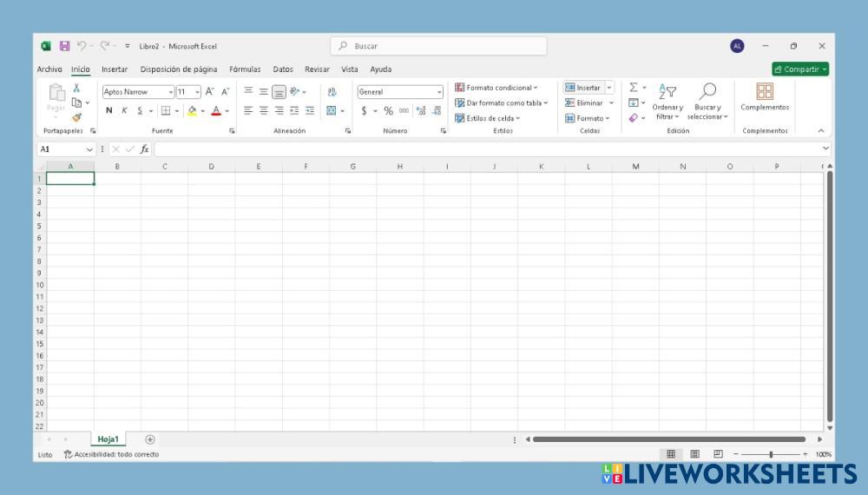
Task: Click the zoom slider in status bar
Action: pyautogui.click(x=770, y=454)
